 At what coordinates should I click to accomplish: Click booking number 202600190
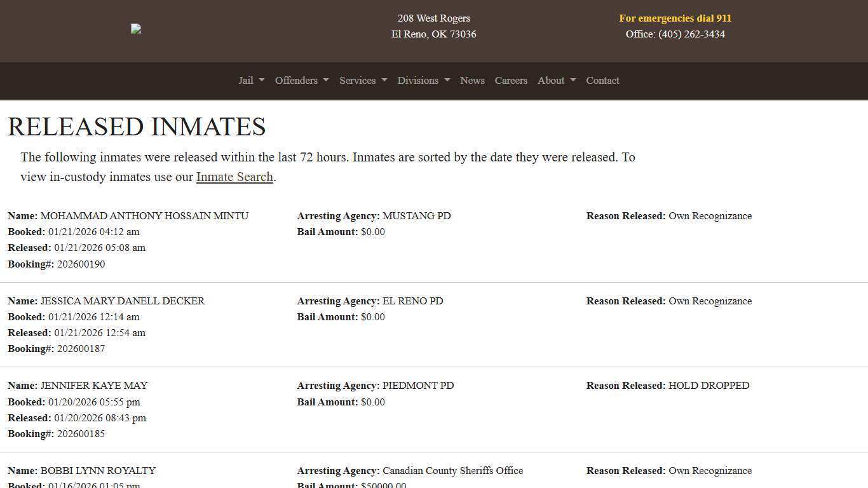click(81, 264)
